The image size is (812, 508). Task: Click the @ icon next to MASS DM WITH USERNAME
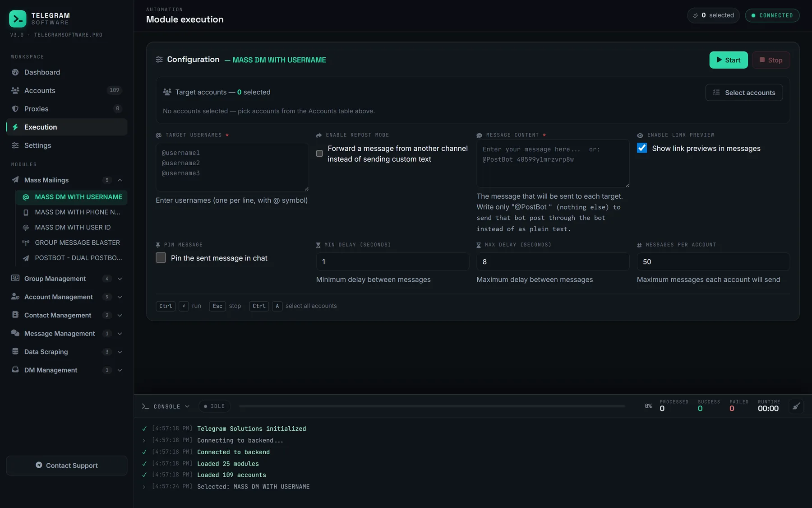pos(26,197)
